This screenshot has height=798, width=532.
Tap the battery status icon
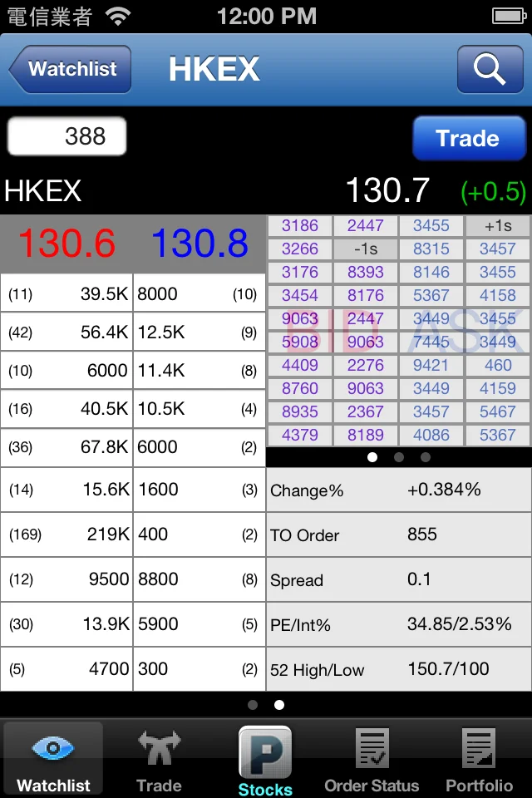(509, 17)
